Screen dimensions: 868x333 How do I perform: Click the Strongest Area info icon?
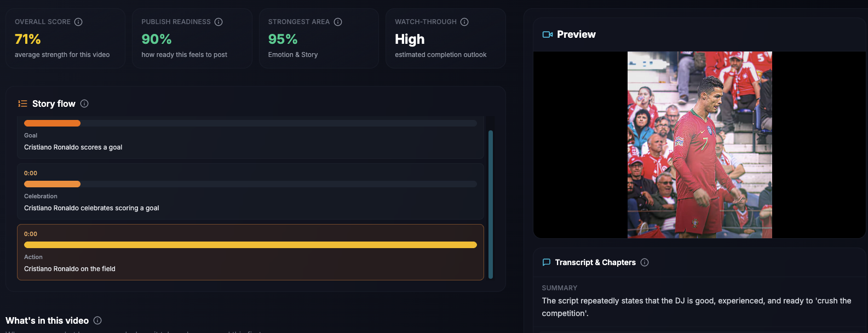pyautogui.click(x=338, y=22)
